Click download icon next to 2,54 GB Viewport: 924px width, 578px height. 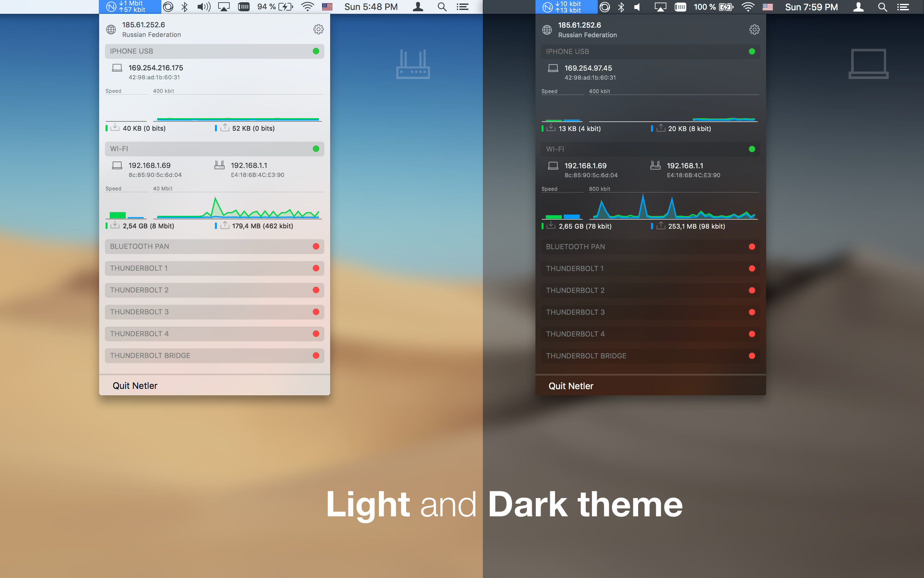115,225
